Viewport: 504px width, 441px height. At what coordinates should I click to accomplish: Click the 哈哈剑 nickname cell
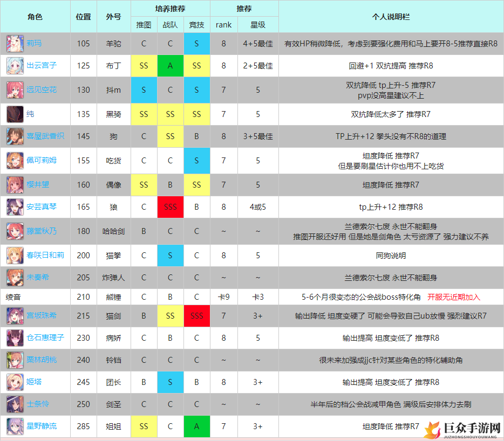pyautogui.click(x=114, y=231)
